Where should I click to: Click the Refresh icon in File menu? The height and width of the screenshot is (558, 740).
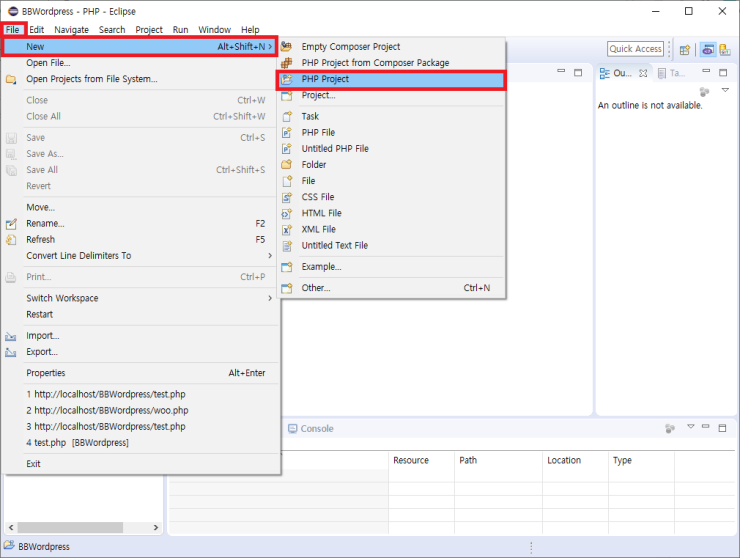click(x=11, y=240)
